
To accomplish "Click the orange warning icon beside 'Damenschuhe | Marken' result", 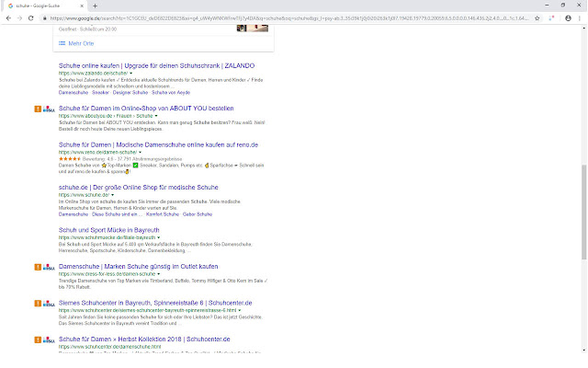I will (x=38, y=267).
